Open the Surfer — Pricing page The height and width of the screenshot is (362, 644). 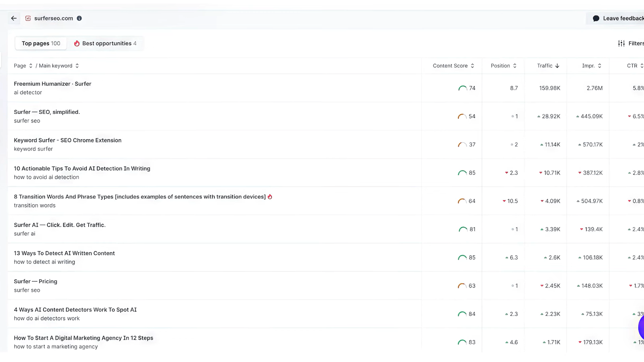pyautogui.click(x=36, y=281)
